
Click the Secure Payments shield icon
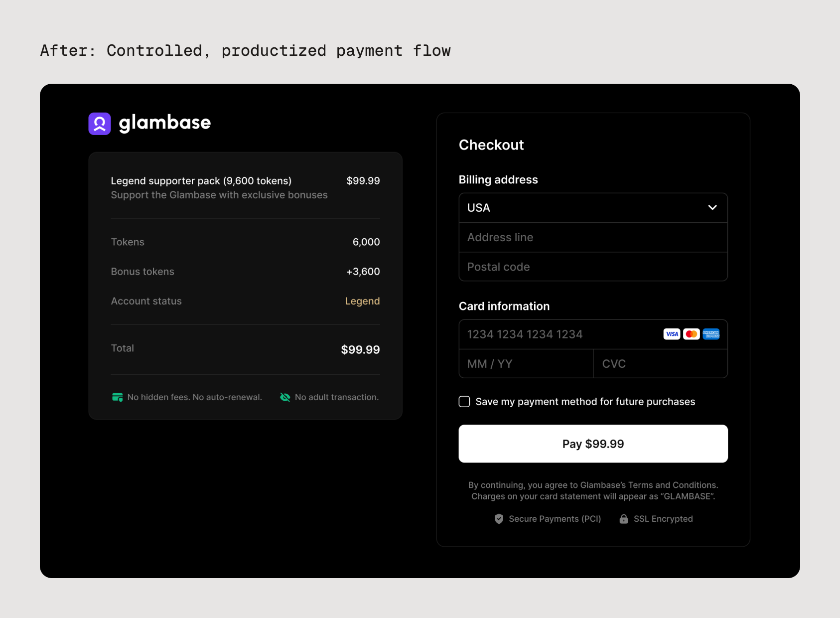coord(499,519)
